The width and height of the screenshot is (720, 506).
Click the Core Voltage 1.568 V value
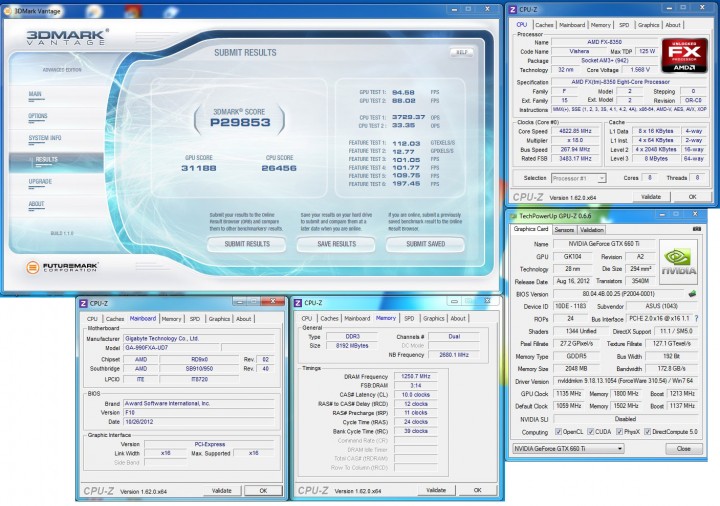[640, 70]
